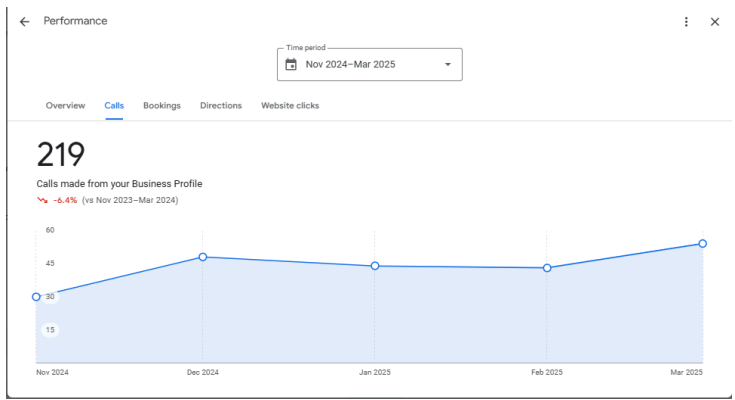This screenshot has width=735, height=400.
Task: Click the Nov 2024 data point on chart
Action: (x=37, y=297)
